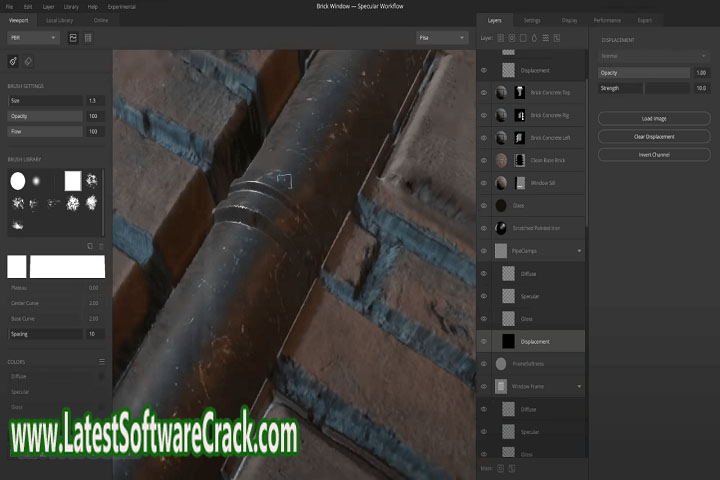Hide the Brick Concrete Top layer
This screenshot has height=480, width=720.
[484, 92]
